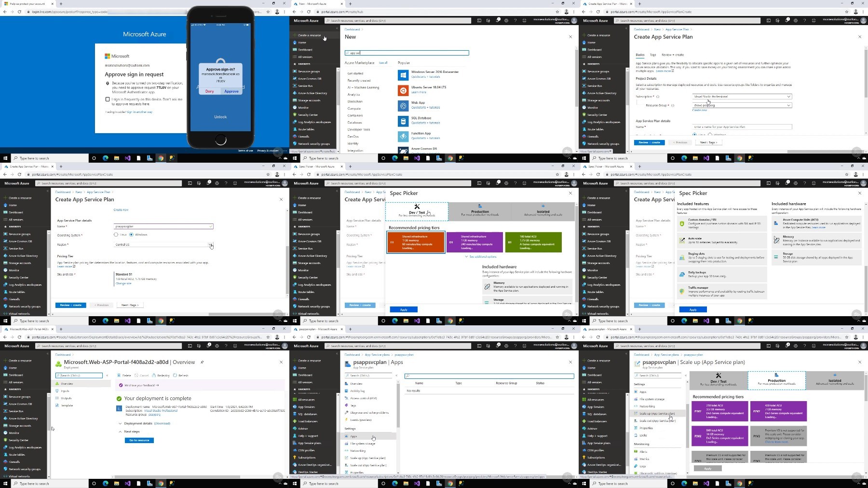Open the Web App icon under Popular

[x=403, y=106]
